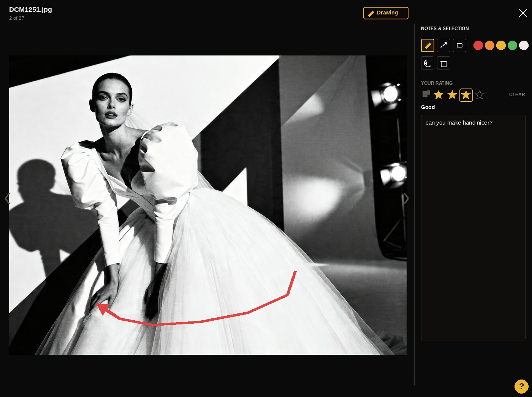Image resolution: width=532 pixels, height=397 pixels.
Task: Open help via the question mark icon
Action: click(x=521, y=386)
